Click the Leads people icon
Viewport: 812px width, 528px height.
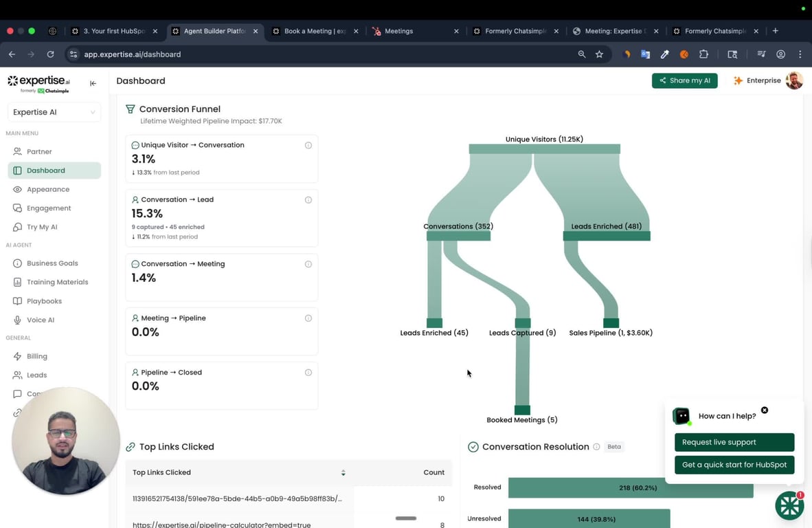pos(17,375)
